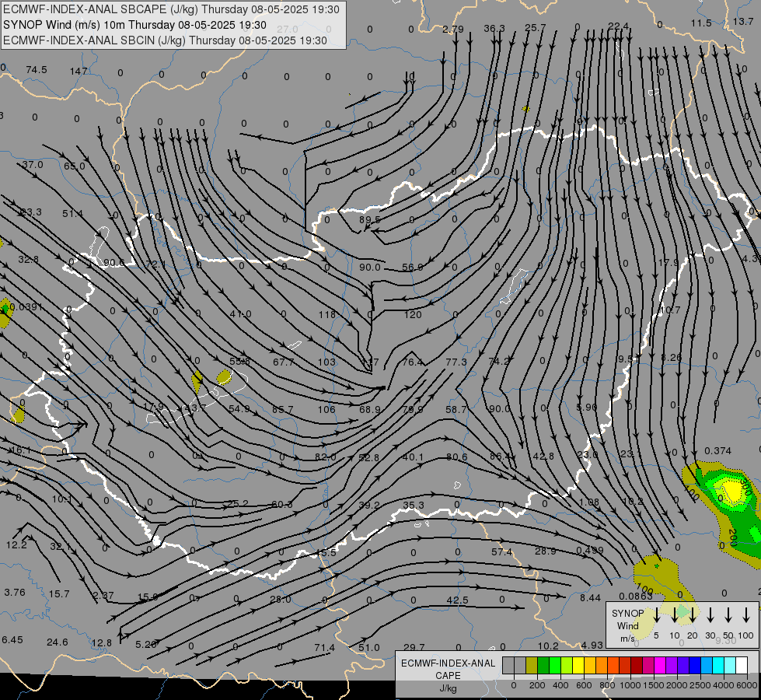The image size is (761, 700).
Task: Click the 10 m/s wind arrow in legend
Action: [675, 615]
